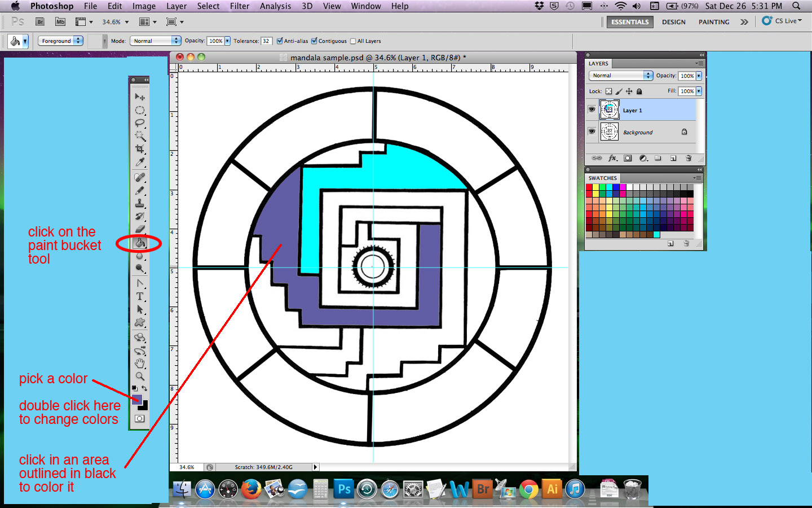Click the add layer mask icon

(628, 158)
